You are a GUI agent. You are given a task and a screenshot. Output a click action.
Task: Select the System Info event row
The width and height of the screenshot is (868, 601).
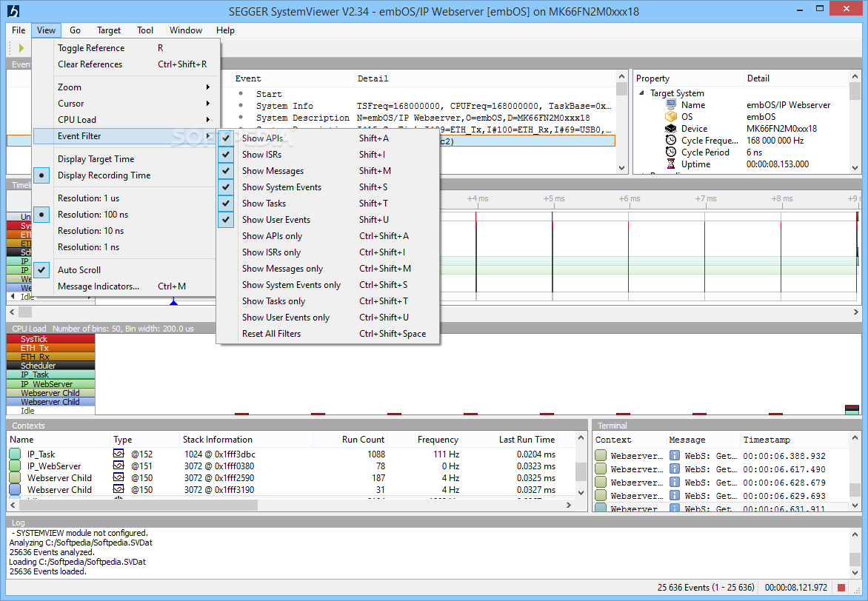(424, 106)
